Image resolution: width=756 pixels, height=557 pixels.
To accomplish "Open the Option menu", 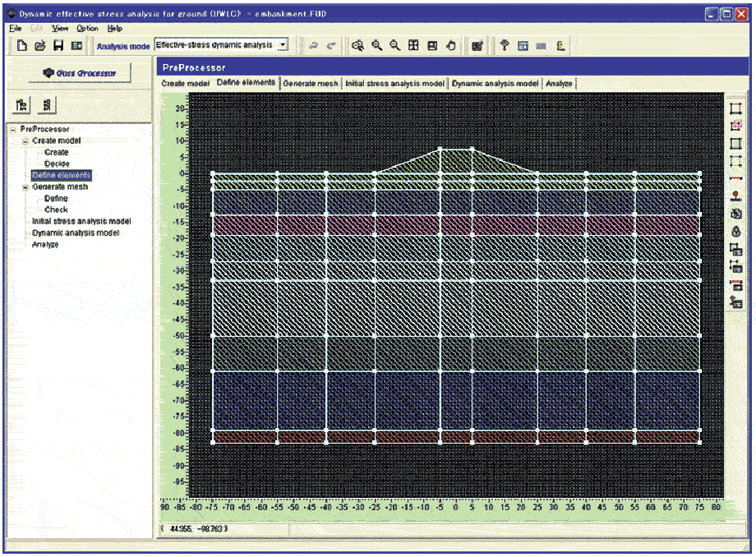I will (x=87, y=29).
